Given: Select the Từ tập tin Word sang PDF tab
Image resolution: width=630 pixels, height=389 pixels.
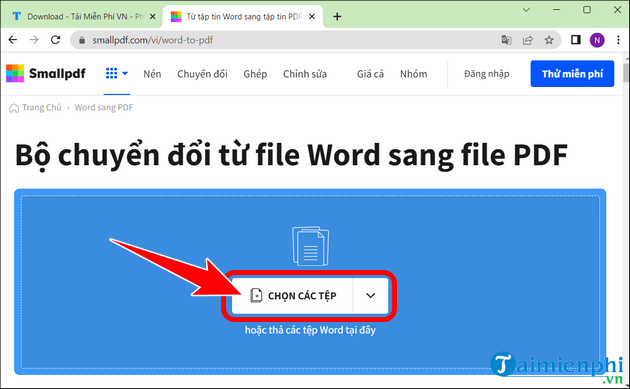Looking at the screenshot, I should point(243,16).
